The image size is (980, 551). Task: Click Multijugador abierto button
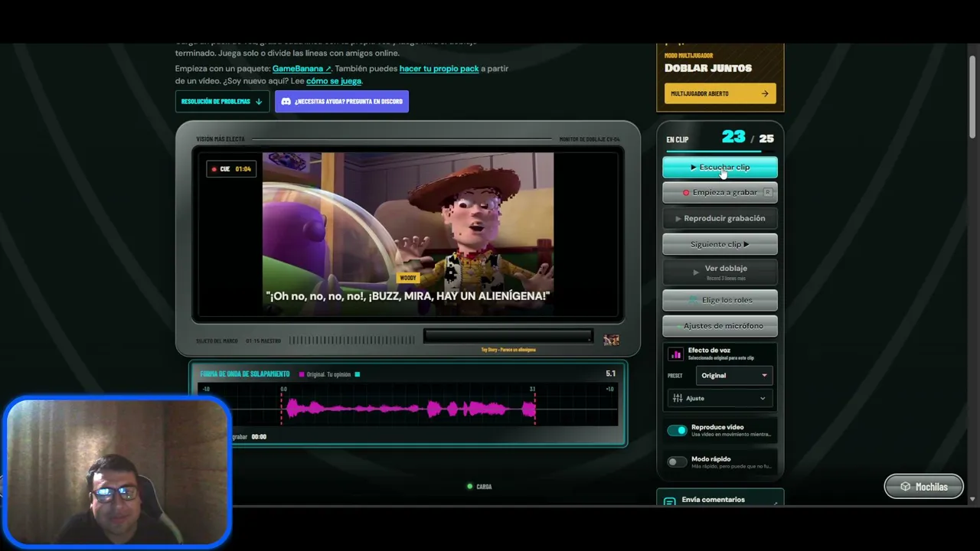click(x=720, y=93)
